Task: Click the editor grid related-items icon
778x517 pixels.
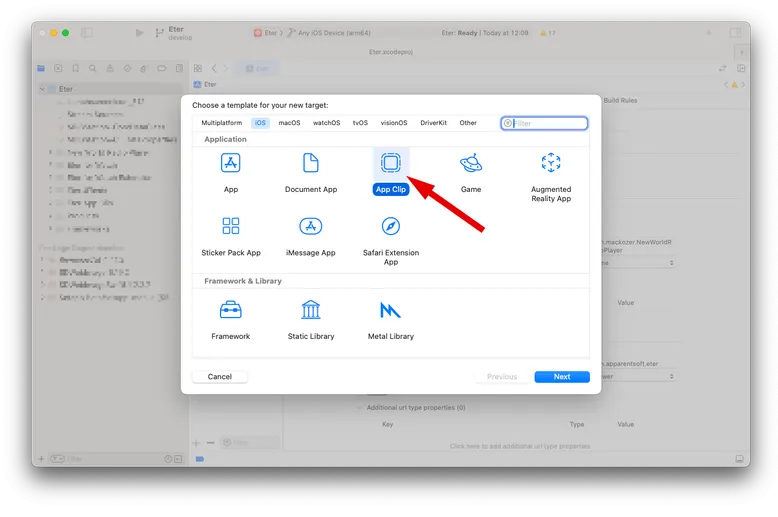Action: click(x=198, y=68)
